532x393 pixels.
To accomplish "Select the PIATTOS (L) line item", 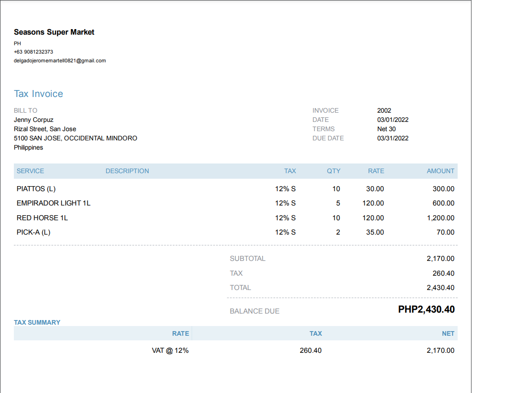I will tap(36, 189).
